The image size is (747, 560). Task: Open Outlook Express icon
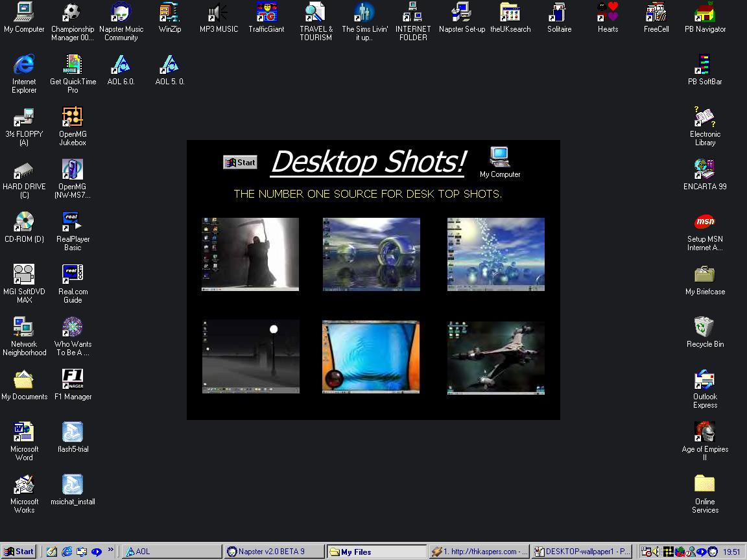pos(704,380)
